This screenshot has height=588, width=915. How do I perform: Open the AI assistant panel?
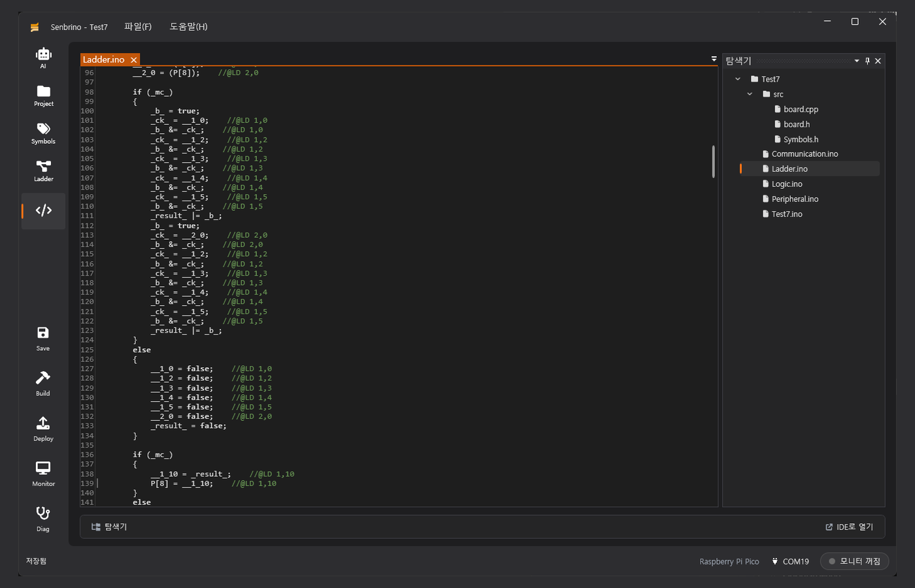click(x=43, y=57)
